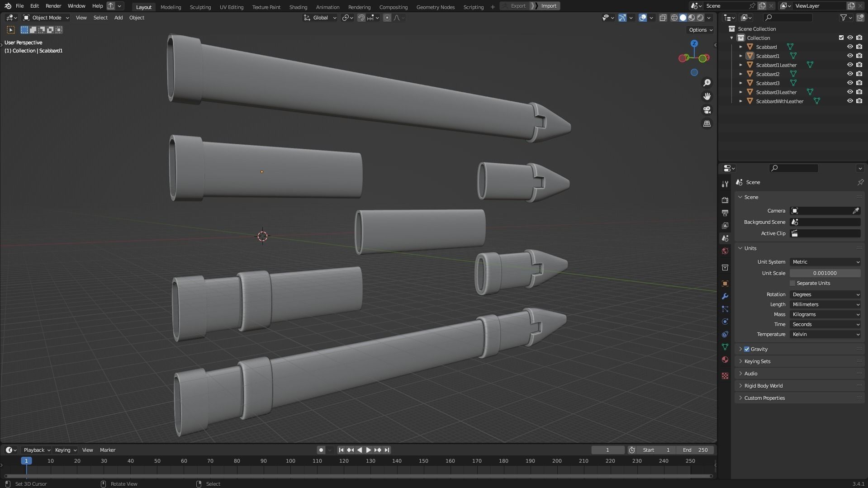Switch perspective/orthographic with the grid gizmo
The image size is (868, 488).
(x=707, y=123)
